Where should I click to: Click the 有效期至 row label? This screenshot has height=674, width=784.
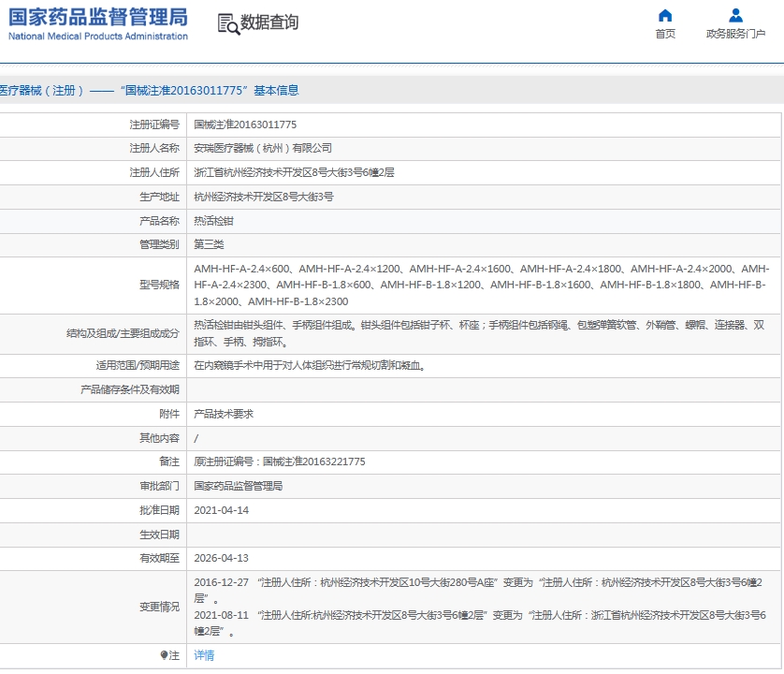coord(159,559)
